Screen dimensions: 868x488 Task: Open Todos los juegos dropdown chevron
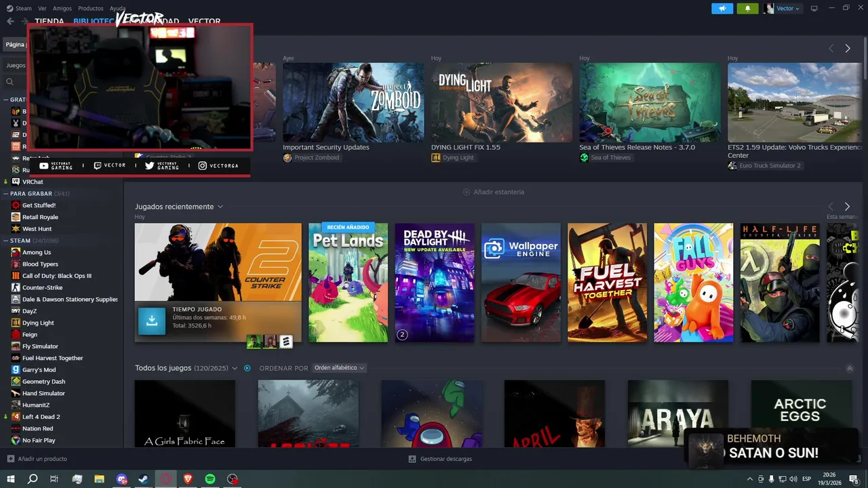pyautogui.click(x=235, y=368)
